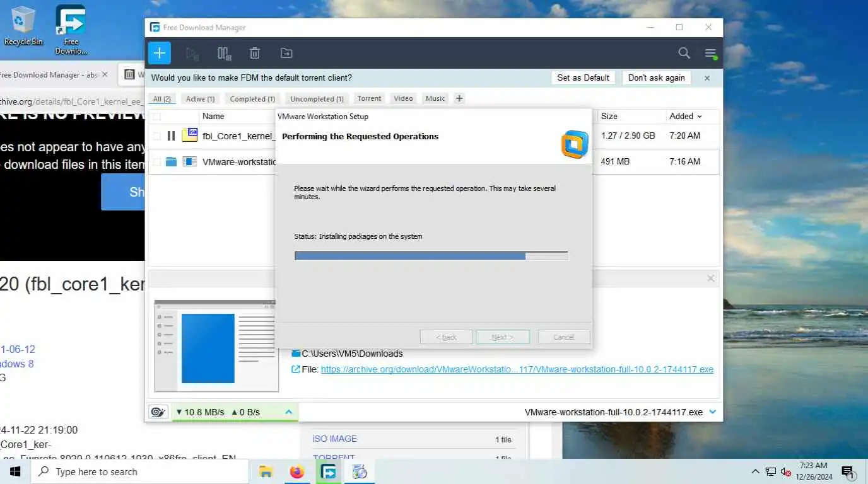Click the VMware installer taskbar icon
Image resolution: width=868 pixels, height=484 pixels.
(x=360, y=471)
